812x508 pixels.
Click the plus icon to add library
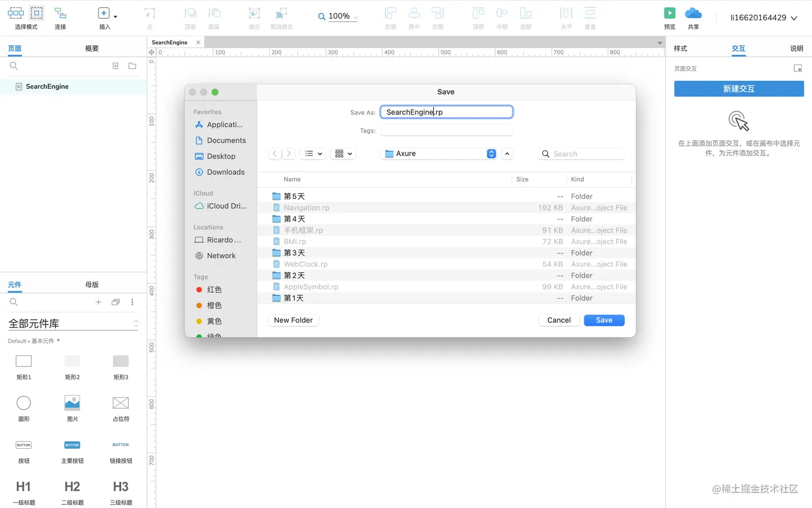click(98, 302)
